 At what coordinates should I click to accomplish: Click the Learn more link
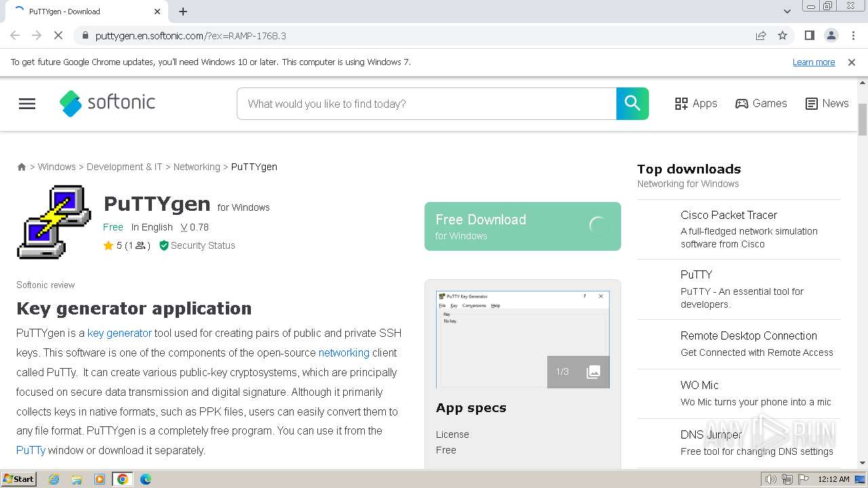814,62
